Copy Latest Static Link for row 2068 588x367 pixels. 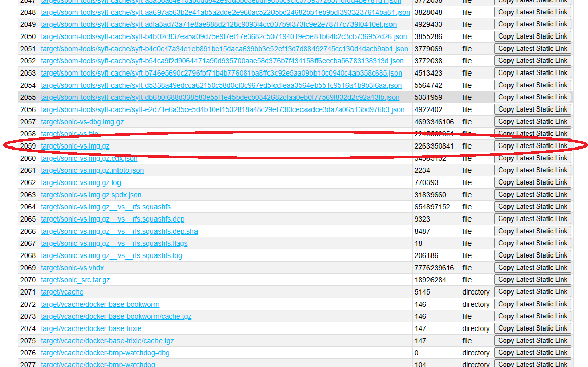(x=532, y=255)
